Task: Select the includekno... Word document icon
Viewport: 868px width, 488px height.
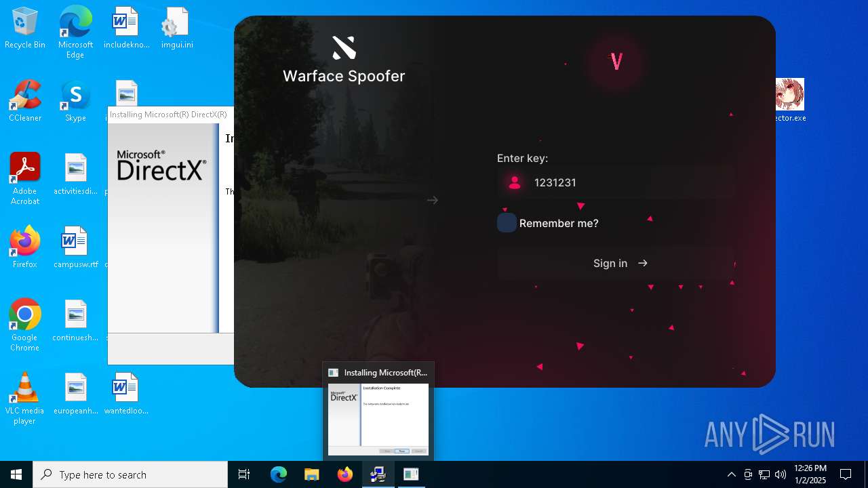Action: point(126,28)
